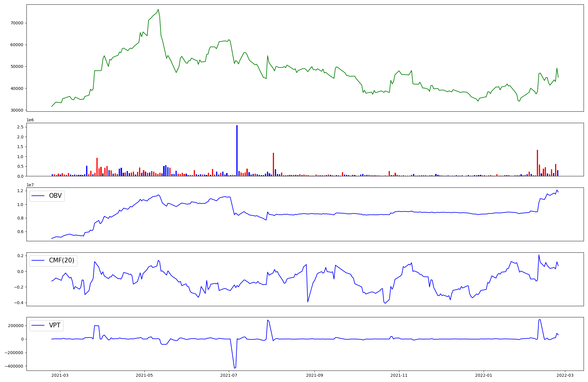Select the 2021-05 x-axis date label
Image resolution: width=588 pixels, height=382 pixels.
[x=144, y=375]
